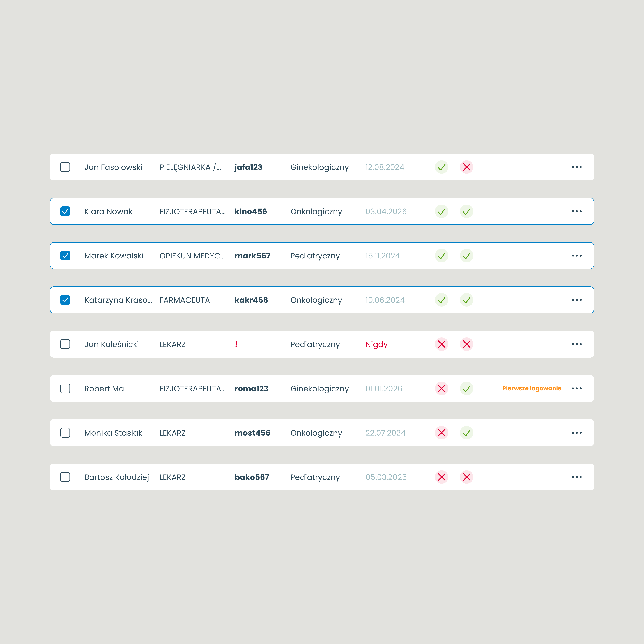Click Jan Koleśnicki's first red cross status icon

[441, 344]
